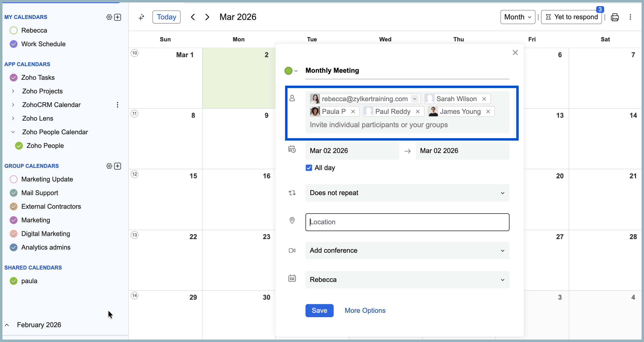The image size is (644, 342).
Task: Click into the Location field
Action: (x=407, y=222)
